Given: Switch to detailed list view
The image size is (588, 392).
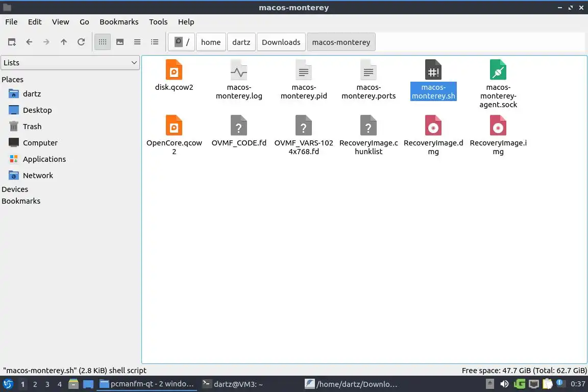Looking at the screenshot, I should pos(155,42).
